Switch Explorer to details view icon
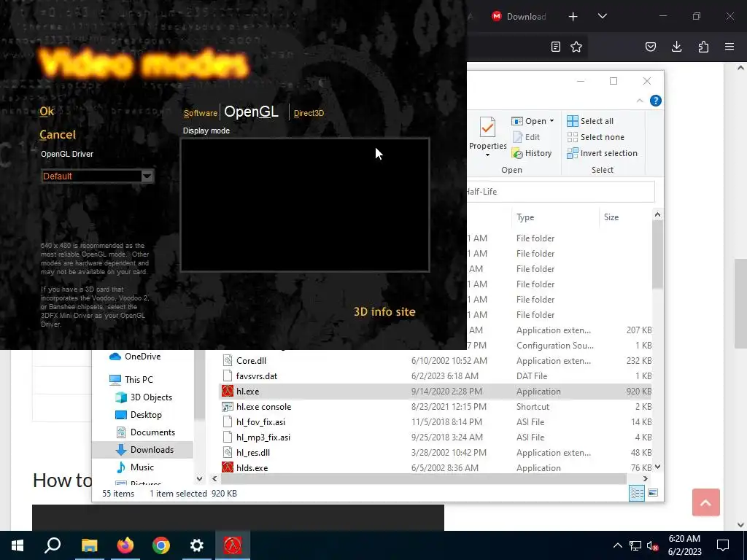Viewport: 747px width, 560px height. [x=637, y=493]
